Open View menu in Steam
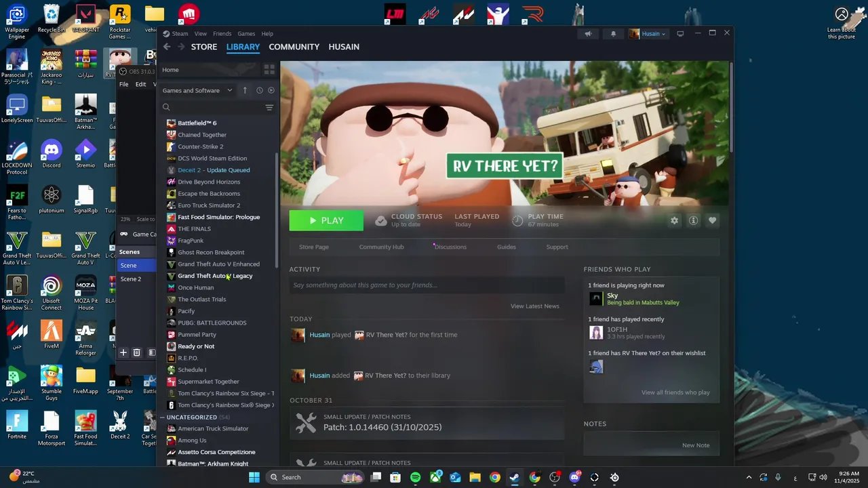The width and height of the screenshot is (868, 488). (201, 34)
